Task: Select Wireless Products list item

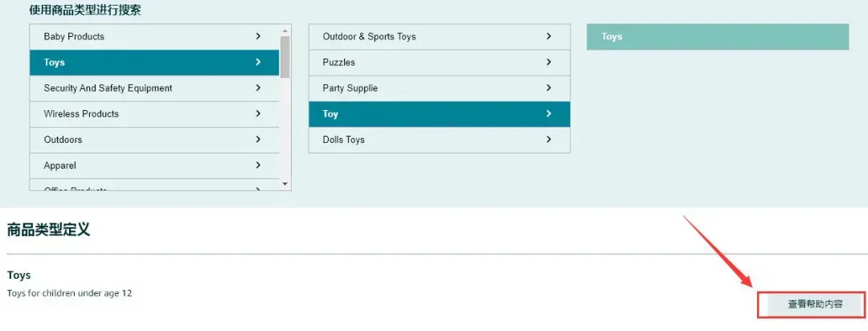Action: click(x=154, y=114)
